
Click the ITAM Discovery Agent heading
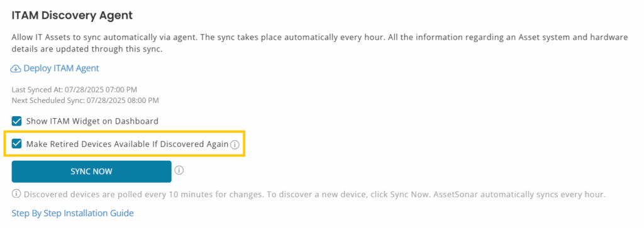click(72, 16)
